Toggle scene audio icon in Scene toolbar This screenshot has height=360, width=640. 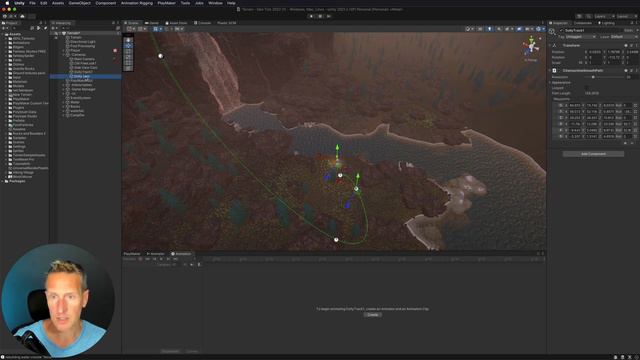pyautogui.click(x=499, y=29)
